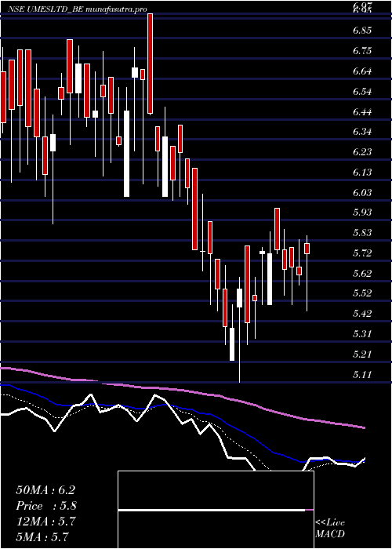Click the 6.75 price axis label

point(362,51)
